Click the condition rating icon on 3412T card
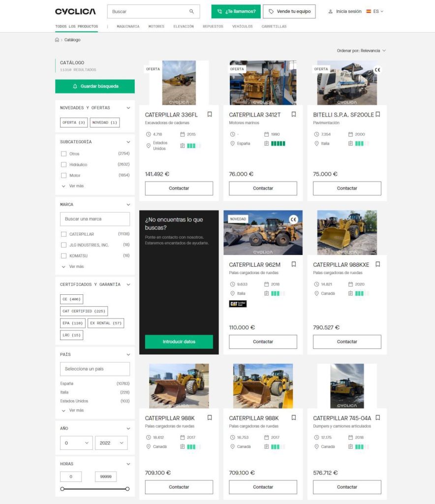This screenshot has height=504, width=435. tap(266, 143)
